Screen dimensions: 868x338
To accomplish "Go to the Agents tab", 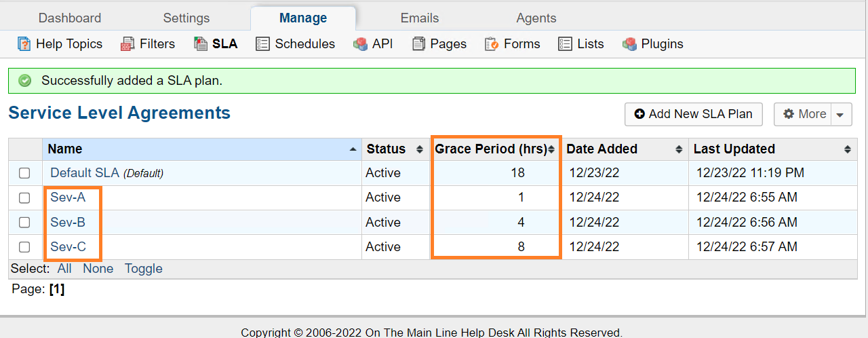I will click(x=536, y=18).
